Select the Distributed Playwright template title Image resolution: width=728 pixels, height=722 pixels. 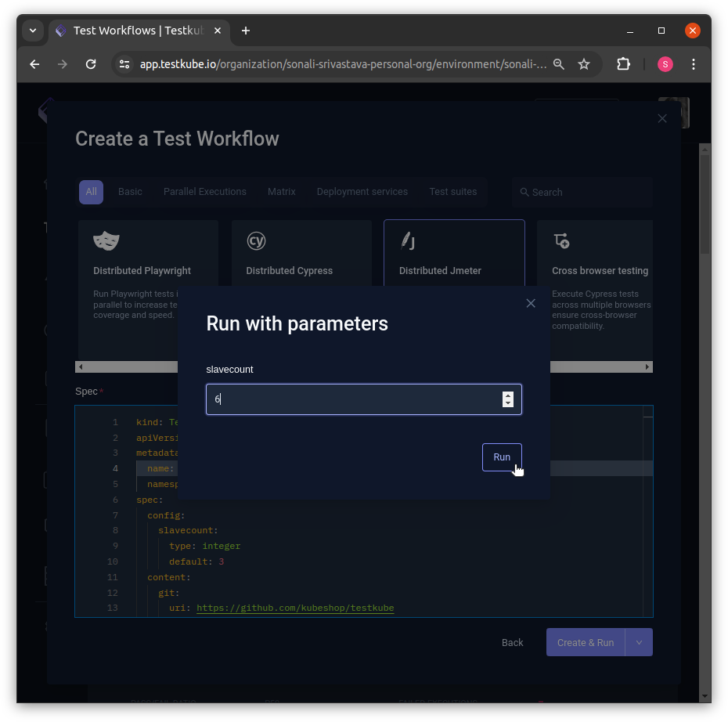[142, 271]
